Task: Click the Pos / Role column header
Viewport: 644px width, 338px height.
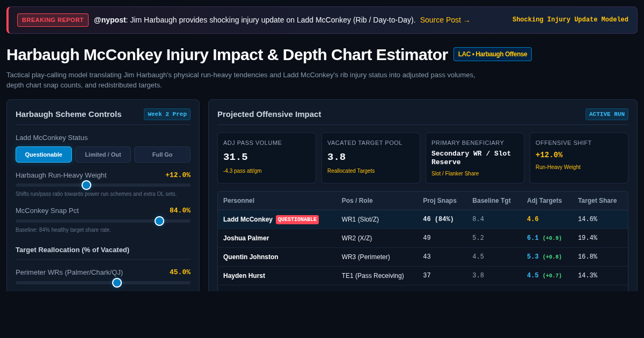Action: [357, 201]
